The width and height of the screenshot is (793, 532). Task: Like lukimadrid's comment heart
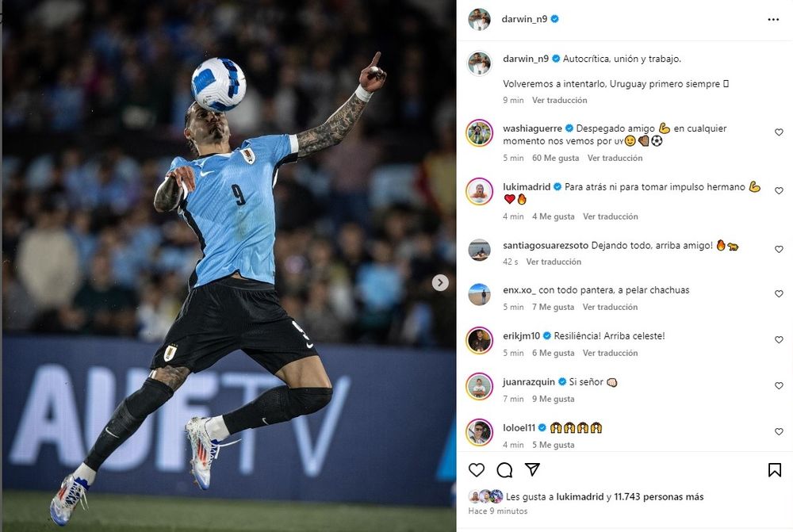pyautogui.click(x=779, y=190)
